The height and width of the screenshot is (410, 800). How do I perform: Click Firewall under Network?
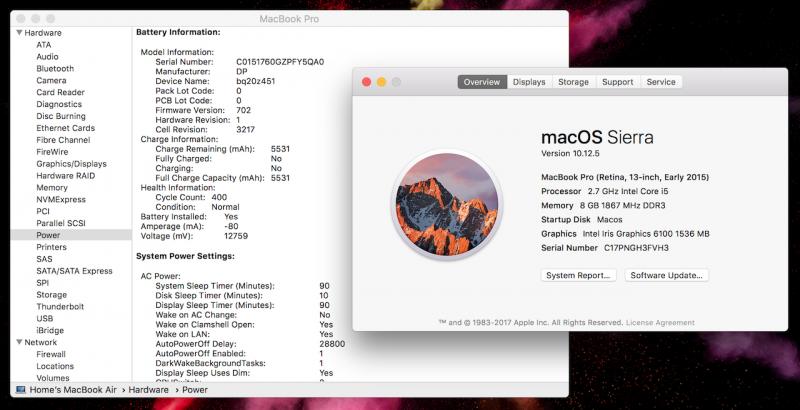(x=51, y=354)
